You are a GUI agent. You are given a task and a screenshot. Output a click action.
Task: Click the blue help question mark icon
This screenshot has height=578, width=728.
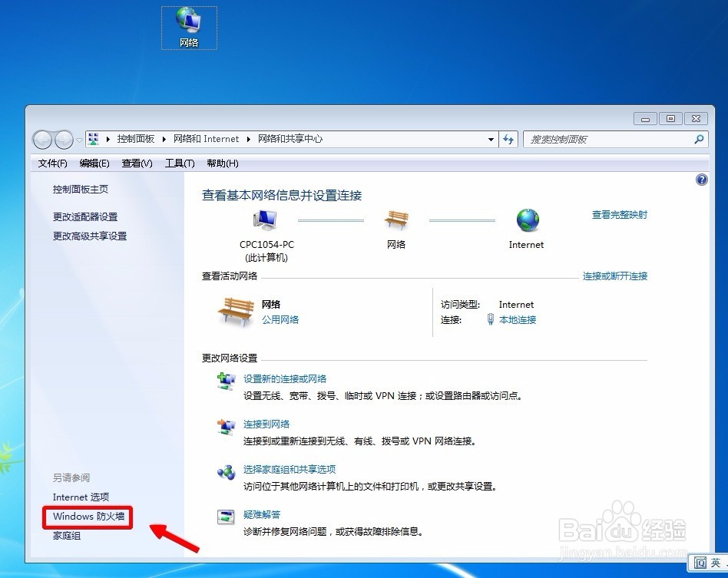tap(702, 180)
